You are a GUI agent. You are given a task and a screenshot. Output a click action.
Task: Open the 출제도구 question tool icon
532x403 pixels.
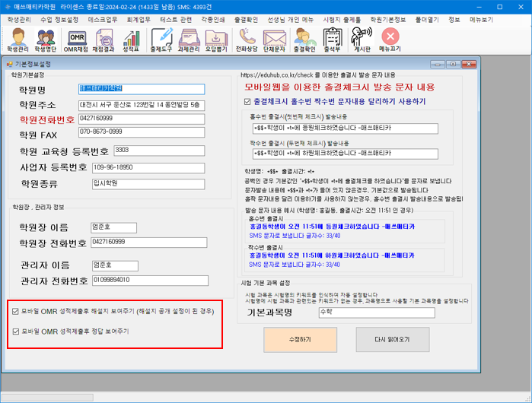pyautogui.click(x=161, y=40)
